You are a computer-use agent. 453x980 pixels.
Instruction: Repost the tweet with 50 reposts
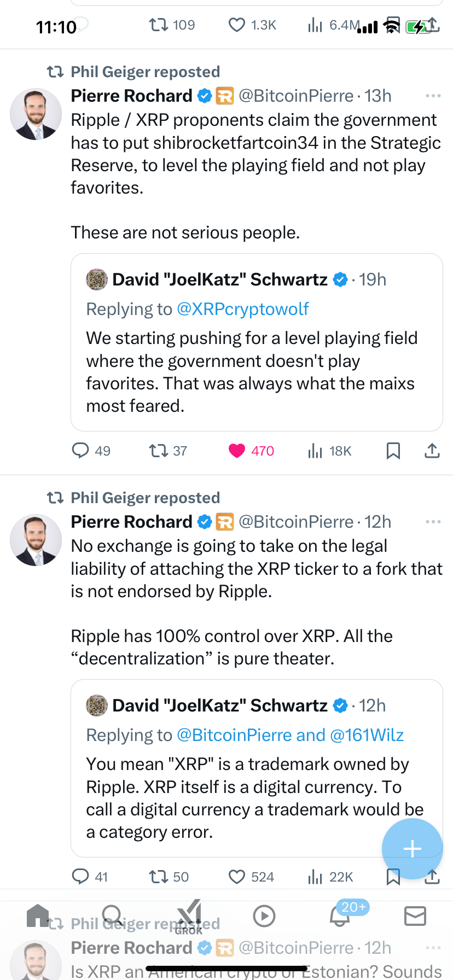click(x=159, y=877)
